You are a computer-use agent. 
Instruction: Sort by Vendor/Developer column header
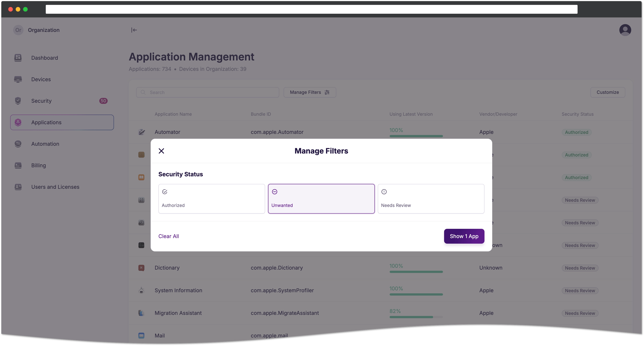[498, 114]
